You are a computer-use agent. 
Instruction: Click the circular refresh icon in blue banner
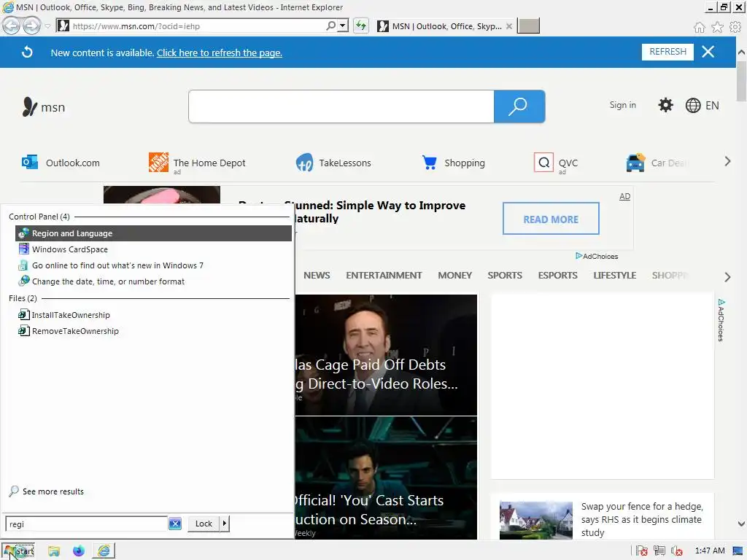point(27,52)
